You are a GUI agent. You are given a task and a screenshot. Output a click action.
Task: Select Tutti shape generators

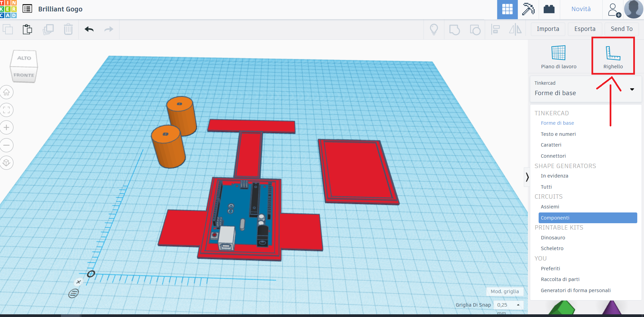pos(546,187)
